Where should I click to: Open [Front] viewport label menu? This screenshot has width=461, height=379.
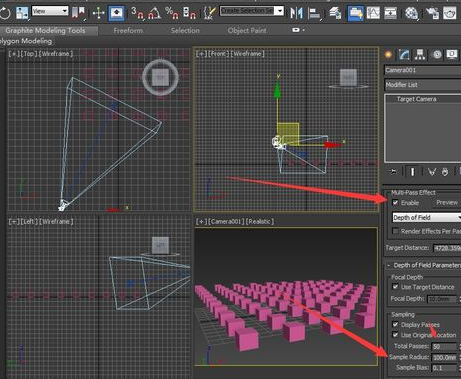point(218,54)
